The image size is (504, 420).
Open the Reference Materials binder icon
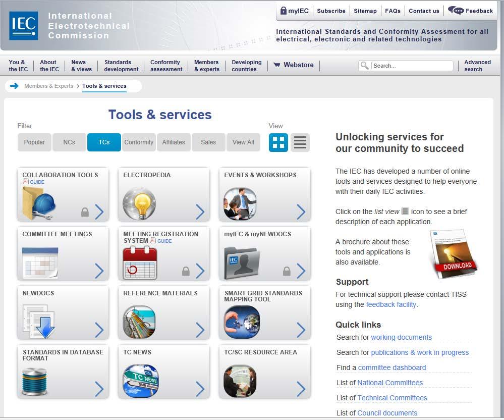pyautogui.click(x=139, y=322)
